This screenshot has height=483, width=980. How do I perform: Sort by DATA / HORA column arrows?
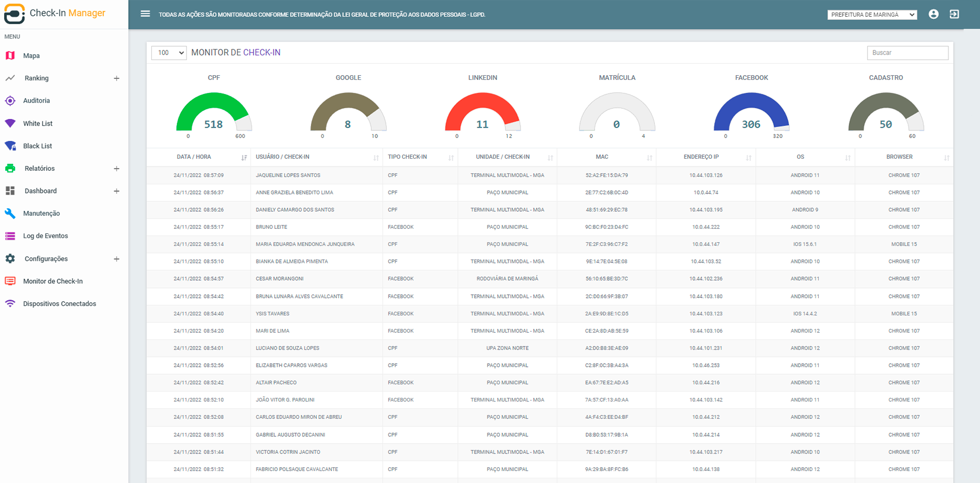pyautogui.click(x=244, y=158)
